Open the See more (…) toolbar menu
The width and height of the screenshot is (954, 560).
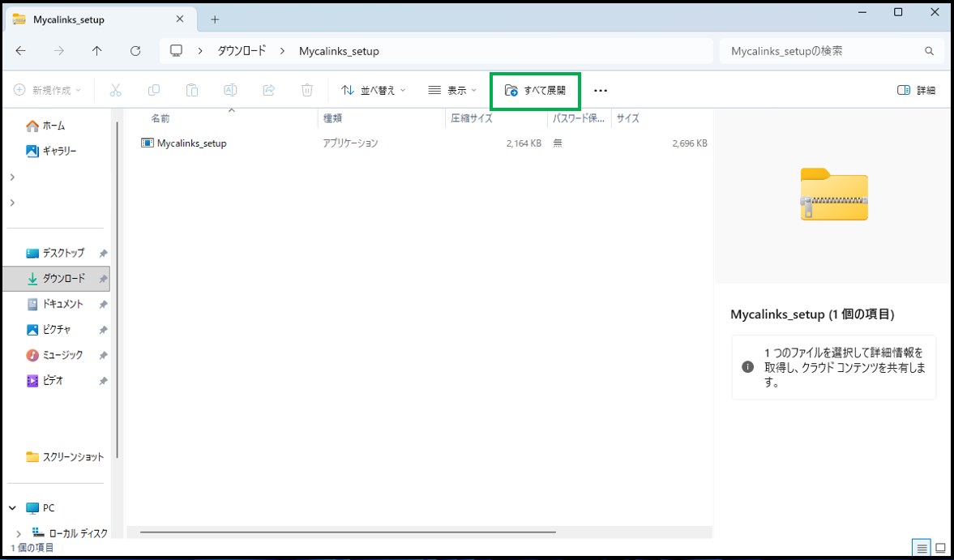coord(601,91)
